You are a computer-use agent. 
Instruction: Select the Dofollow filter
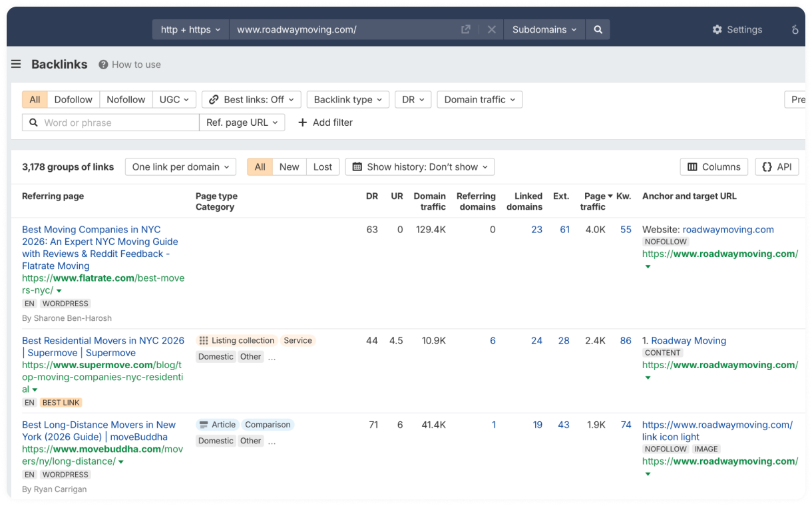(x=73, y=99)
